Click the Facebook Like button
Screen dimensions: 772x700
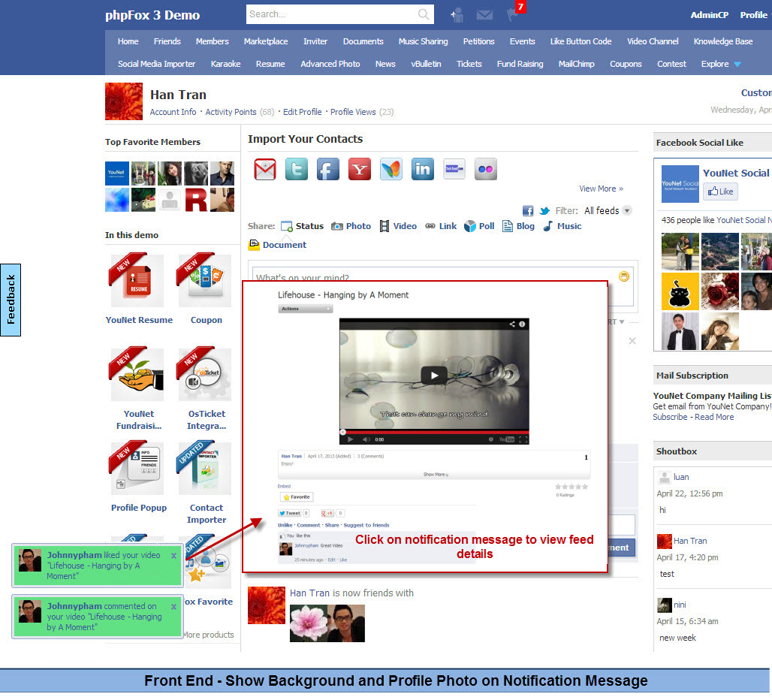720,192
